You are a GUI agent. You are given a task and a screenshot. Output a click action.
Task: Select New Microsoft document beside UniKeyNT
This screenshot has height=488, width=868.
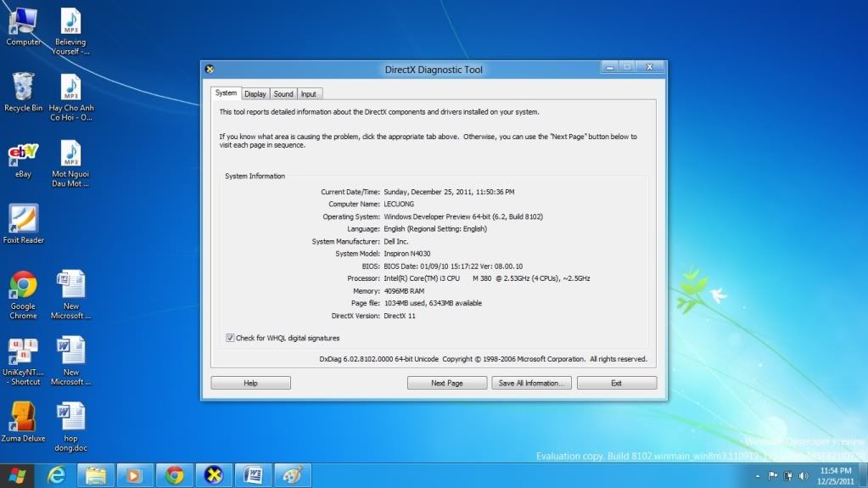(70, 362)
